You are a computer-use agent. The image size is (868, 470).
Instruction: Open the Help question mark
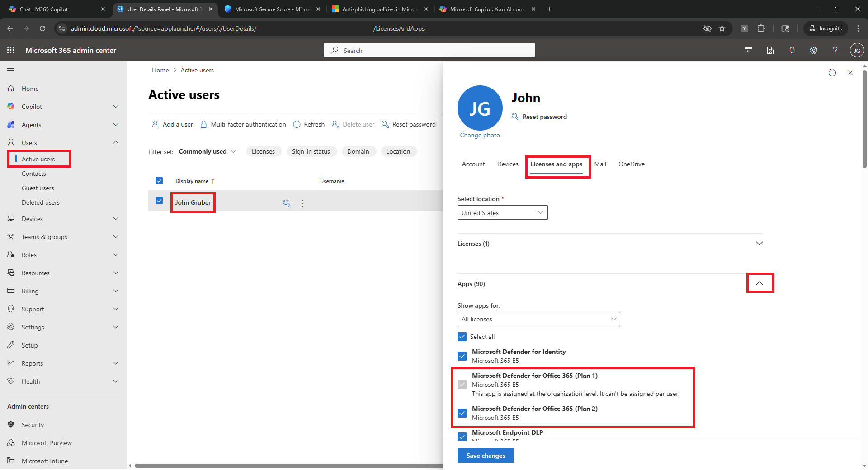[x=835, y=50]
